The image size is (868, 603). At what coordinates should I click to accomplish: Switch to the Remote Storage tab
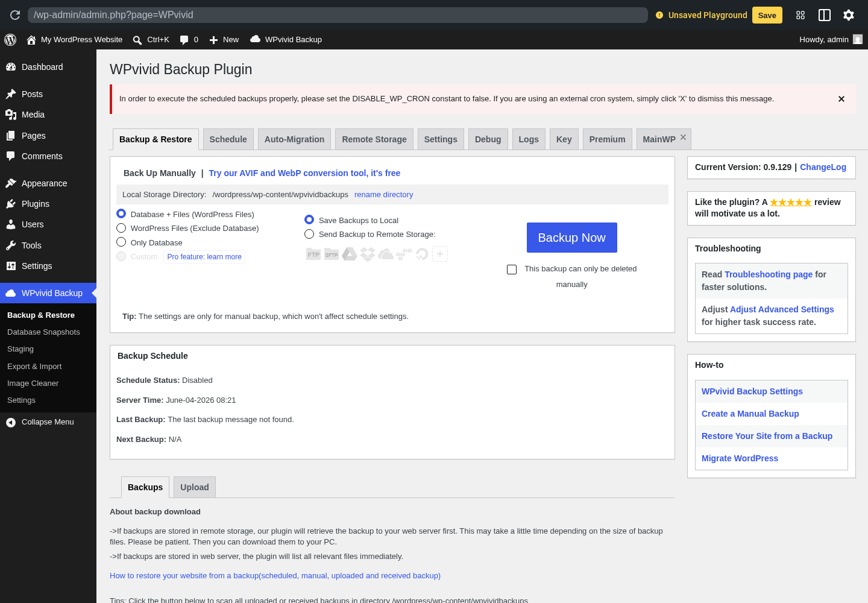(x=374, y=139)
